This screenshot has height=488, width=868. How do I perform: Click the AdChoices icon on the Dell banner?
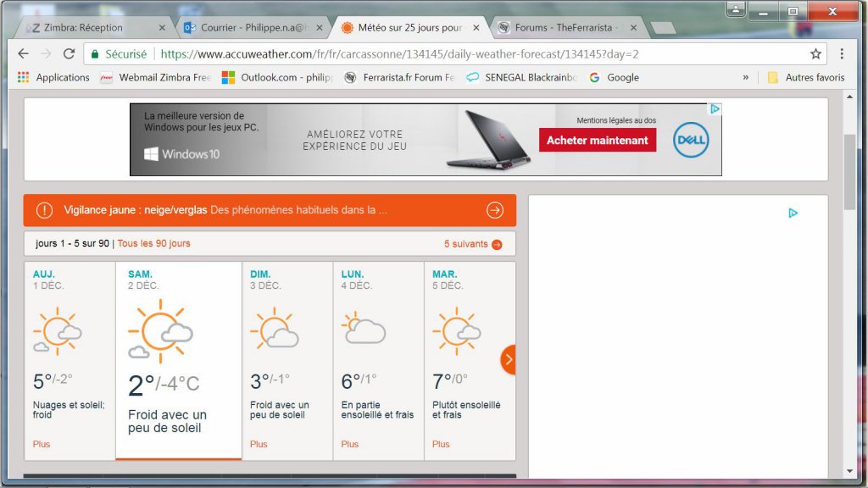tap(715, 109)
